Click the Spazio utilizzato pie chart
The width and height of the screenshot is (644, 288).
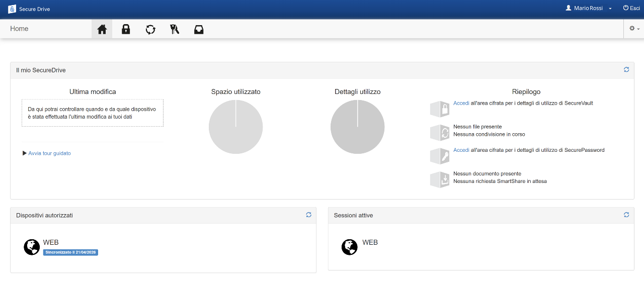(x=235, y=127)
